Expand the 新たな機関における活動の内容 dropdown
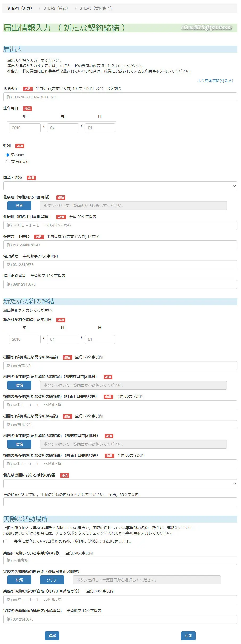 (x=120, y=484)
